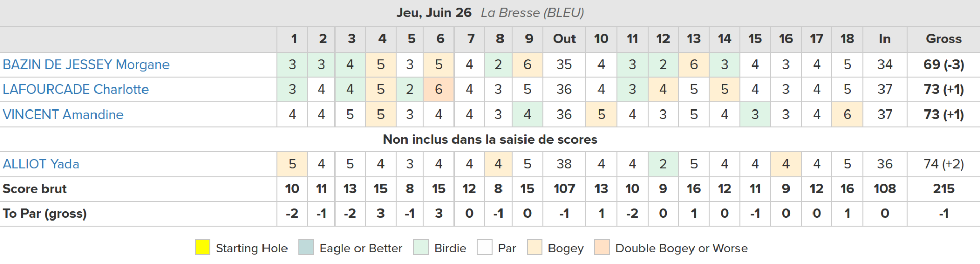
Task: Select the In column header
Action: coord(885,39)
